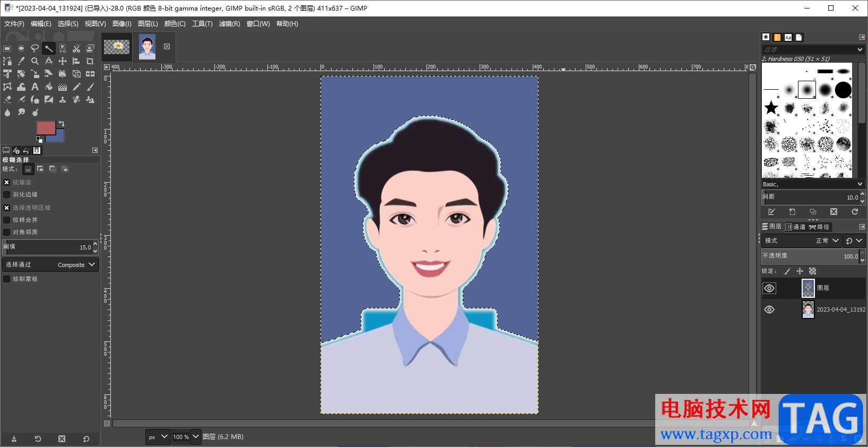
Task: Switch to the 通道 channels tab
Action: click(795, 227)
